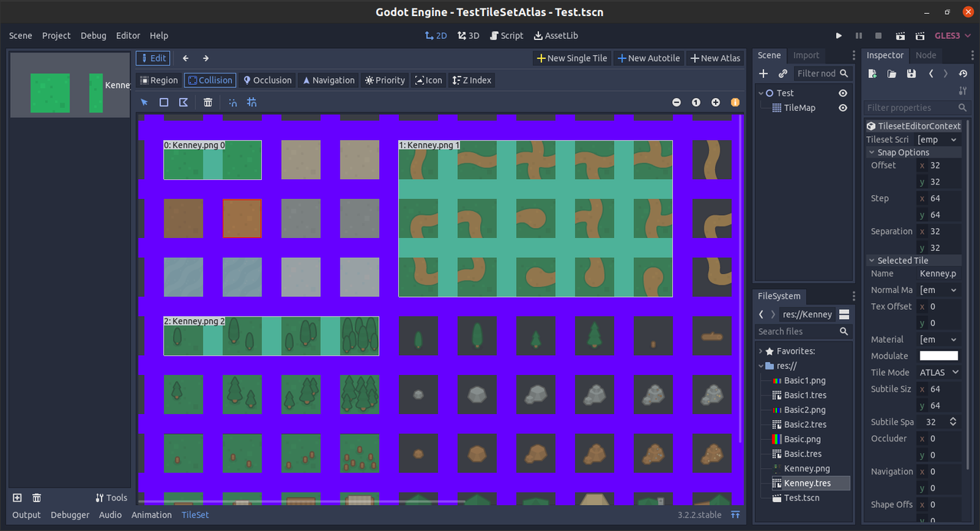
Task: Create a new resource in Inspector
Action: point(873,73)
